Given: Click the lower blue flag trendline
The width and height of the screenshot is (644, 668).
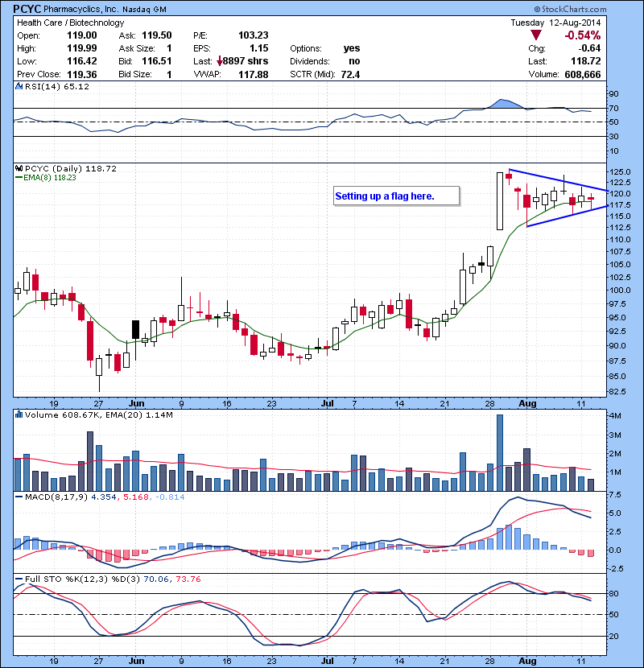Looking at the screenshot, I should click(567, 216).
